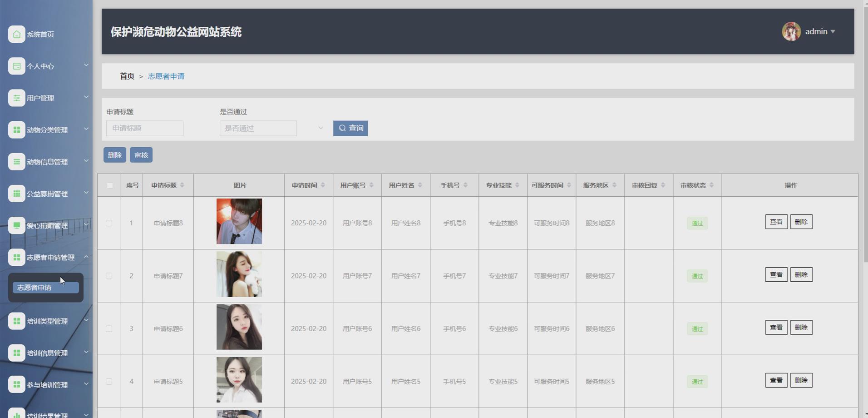Screen dimensions: 868x418
Task: Sort by 用户账号 column arrows
Action: (371, 185)
